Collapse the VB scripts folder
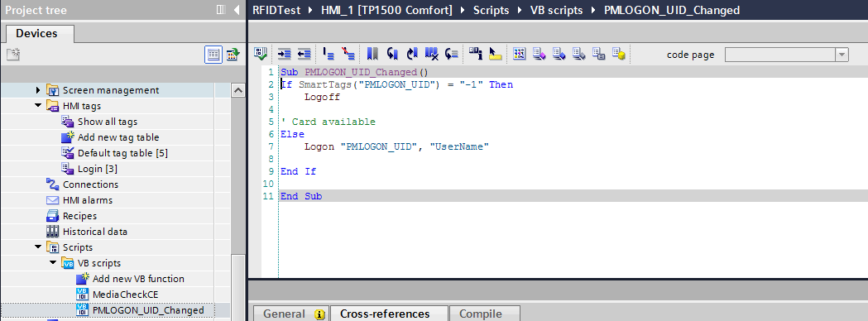Screen dimensions: 868x321 point(53,262)
